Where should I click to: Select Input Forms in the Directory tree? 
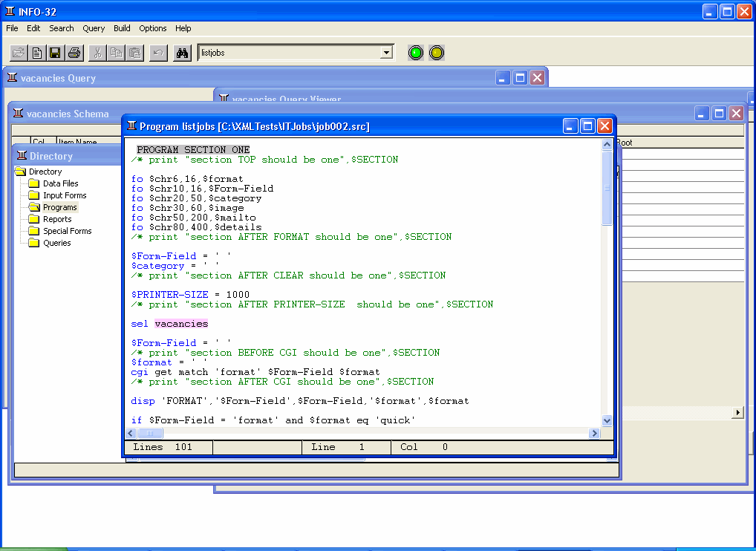coord(65,195)
